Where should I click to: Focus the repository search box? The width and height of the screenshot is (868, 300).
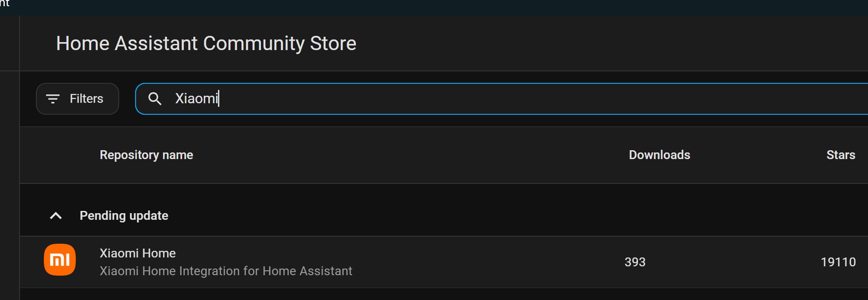click(x=487, y=98)
